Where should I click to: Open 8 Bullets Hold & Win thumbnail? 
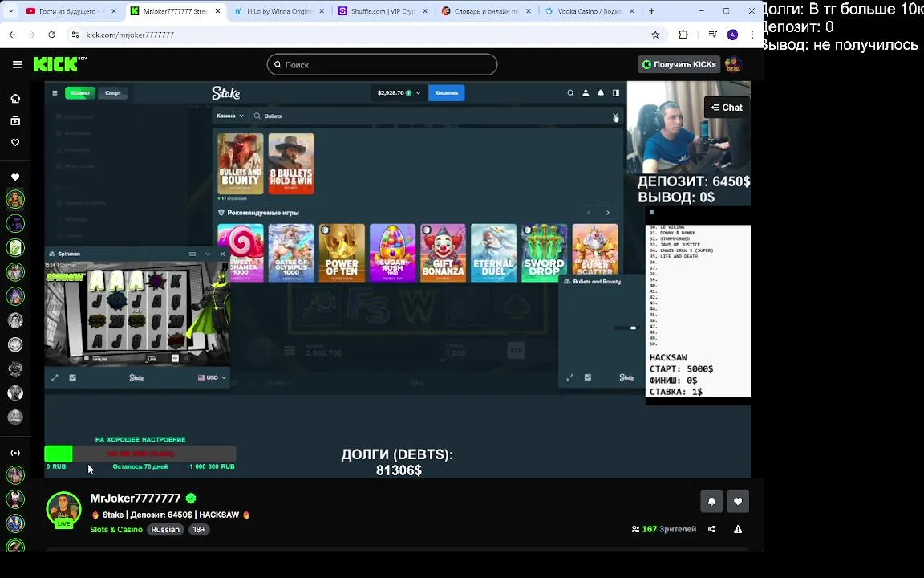click(291, 164)
